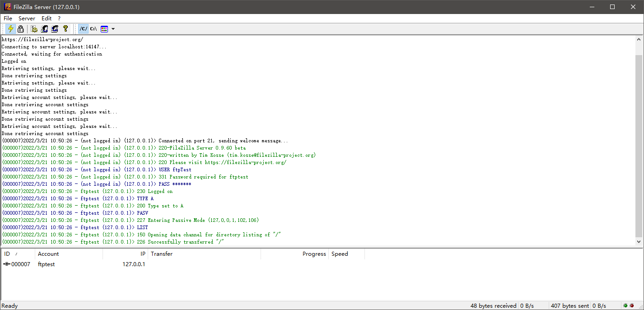The height and width of the screenshot is (310, 644).
Task: Select connection row 000007
Action: pos(182,264)
